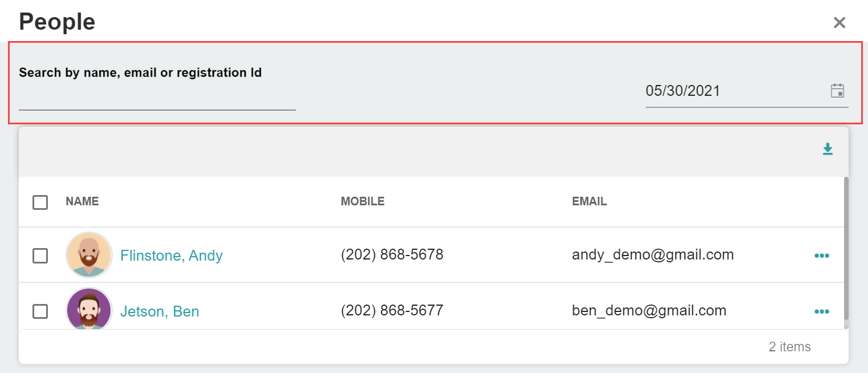Sort by the NAME column header
The height and width of the screenshot is (373, 868).
pos(82,201)
